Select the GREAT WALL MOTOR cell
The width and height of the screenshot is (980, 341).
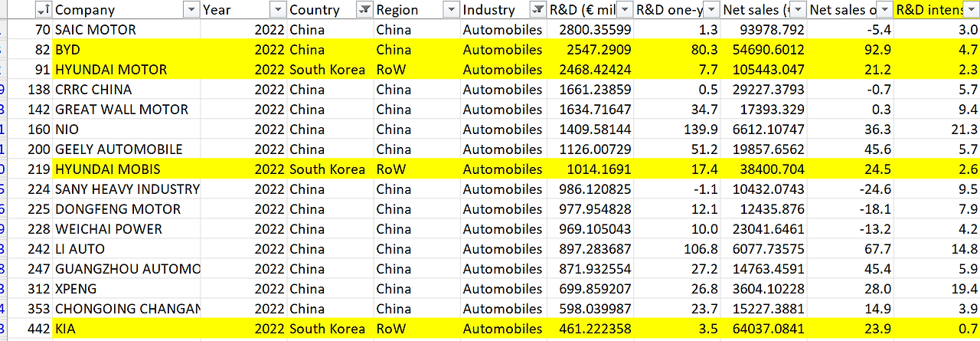tap(126, 110)
